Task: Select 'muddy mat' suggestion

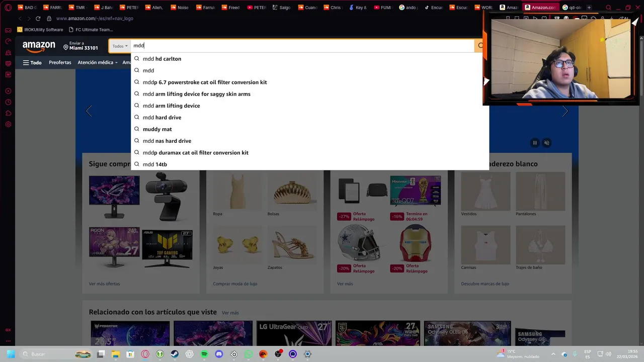Action: click(309, 129)
